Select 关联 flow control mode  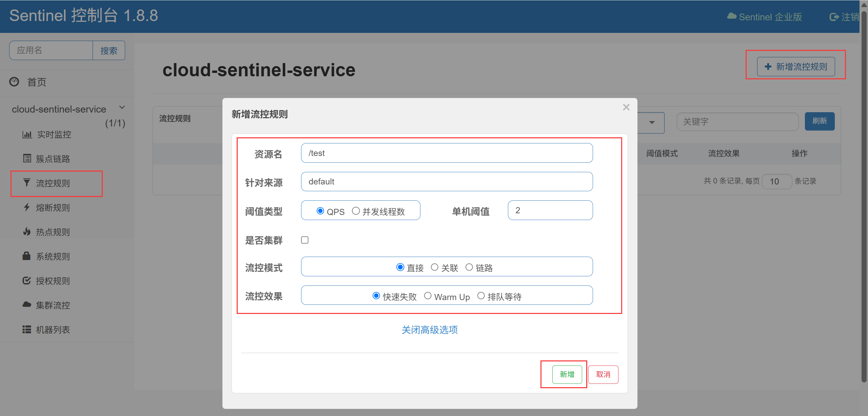click(434, 267)
